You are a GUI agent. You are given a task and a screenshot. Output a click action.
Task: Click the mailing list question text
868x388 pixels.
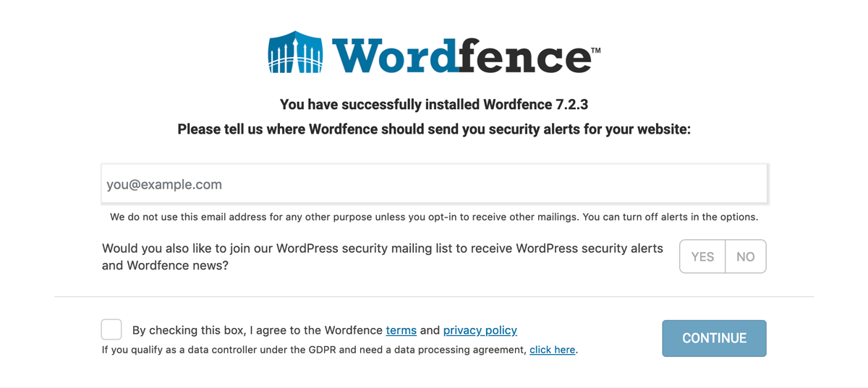[x=383, y=256]
